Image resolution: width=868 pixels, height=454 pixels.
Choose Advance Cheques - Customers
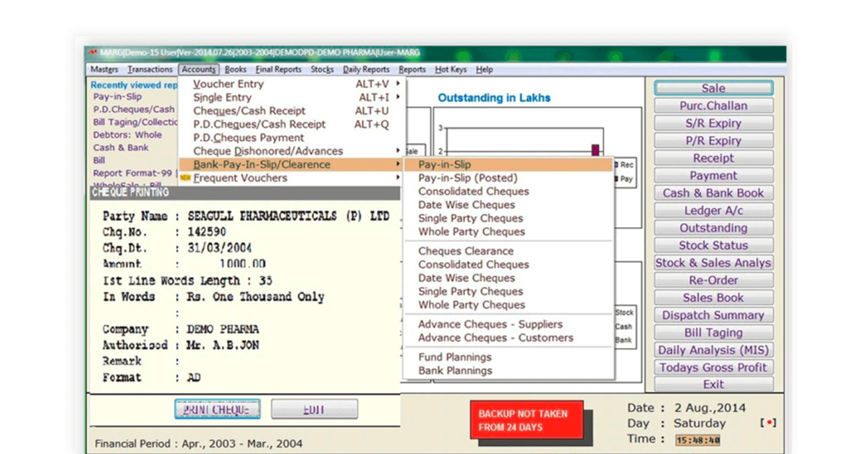point(509,338)
